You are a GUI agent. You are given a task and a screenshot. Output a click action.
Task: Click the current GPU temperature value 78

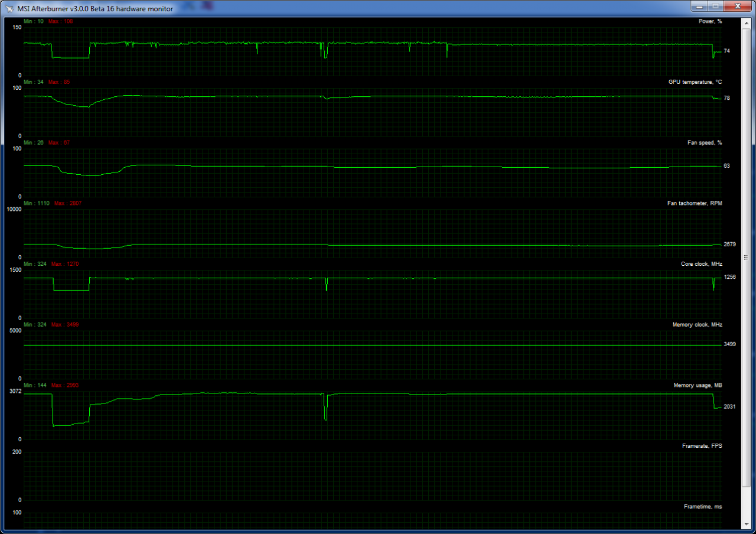pyautogui.click(x=727, y=98)
